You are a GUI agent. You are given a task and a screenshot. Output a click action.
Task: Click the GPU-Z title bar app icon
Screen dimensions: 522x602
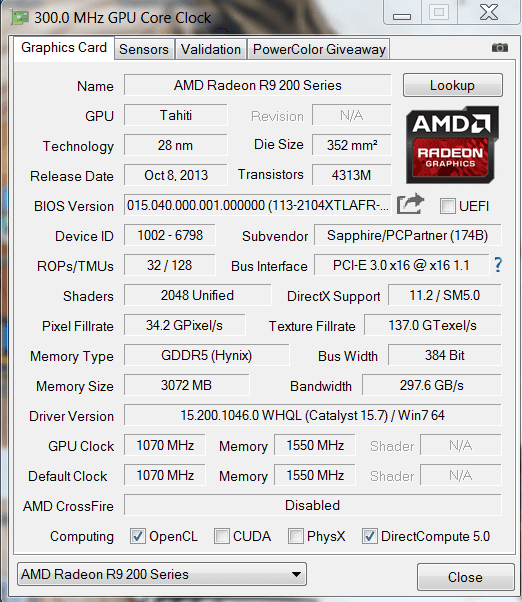[20, 18]
